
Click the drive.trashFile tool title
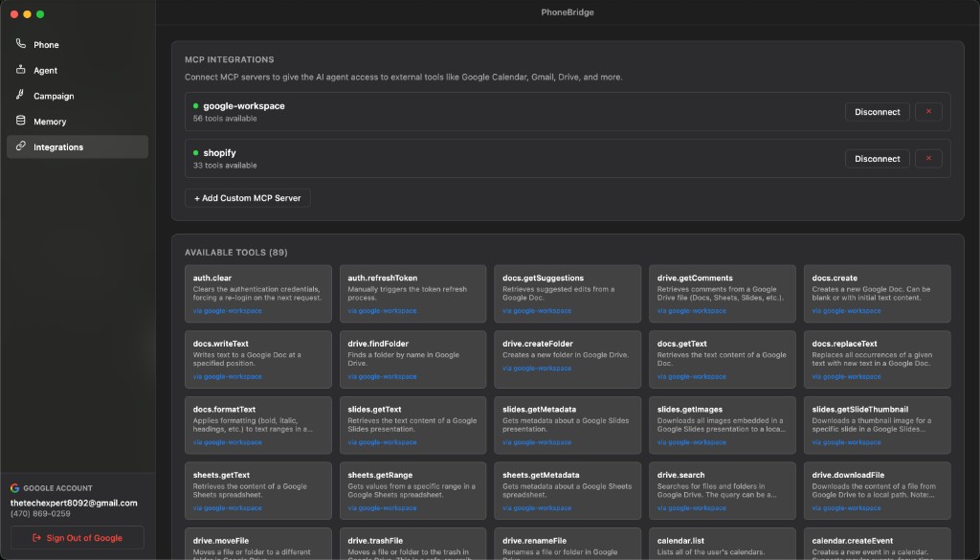click(x=375, y=541)
